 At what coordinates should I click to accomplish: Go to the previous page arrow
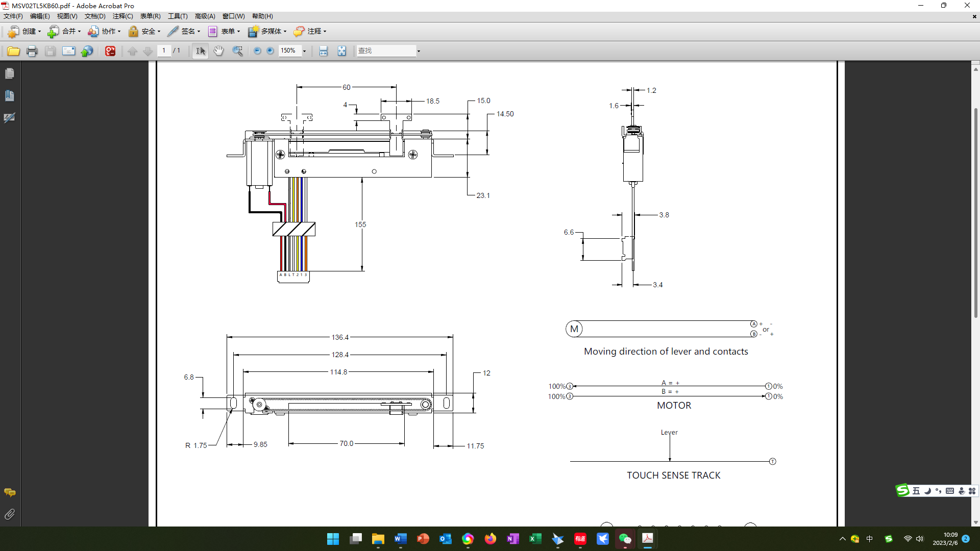pyautogui.click(x=132, y=51)
